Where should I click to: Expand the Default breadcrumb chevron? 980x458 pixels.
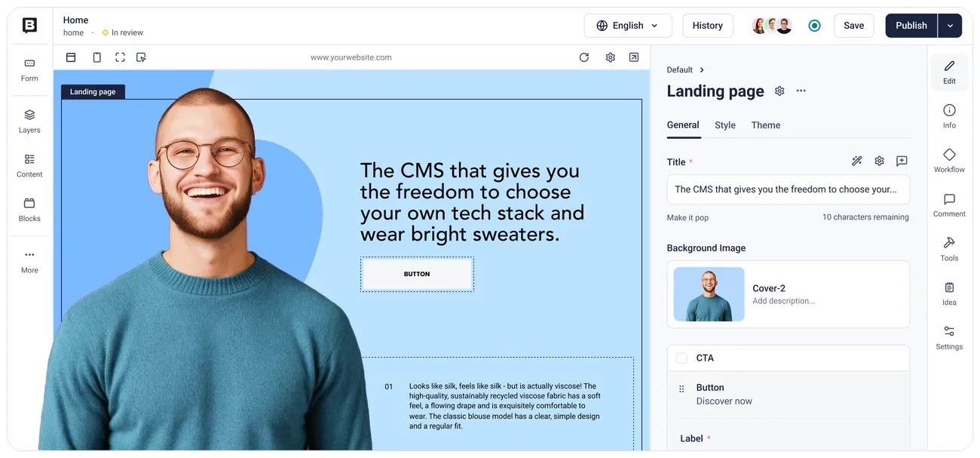[x=702, y=69]
